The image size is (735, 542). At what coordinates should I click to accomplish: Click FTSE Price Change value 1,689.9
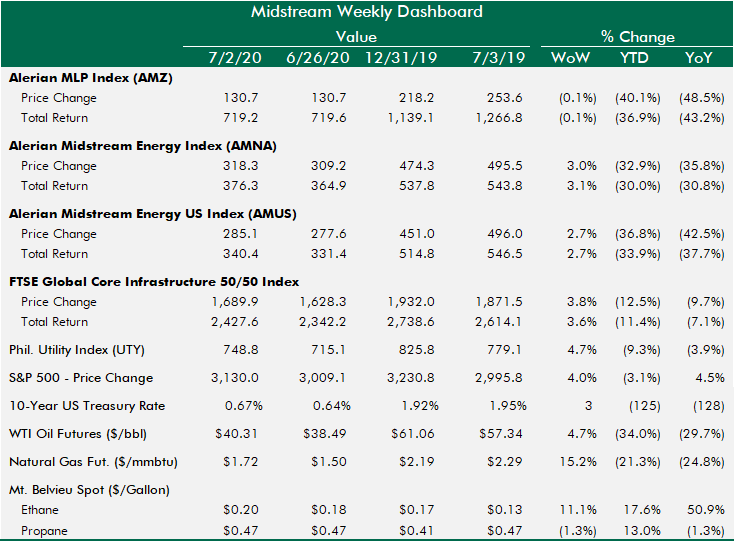tap(235, 301)
